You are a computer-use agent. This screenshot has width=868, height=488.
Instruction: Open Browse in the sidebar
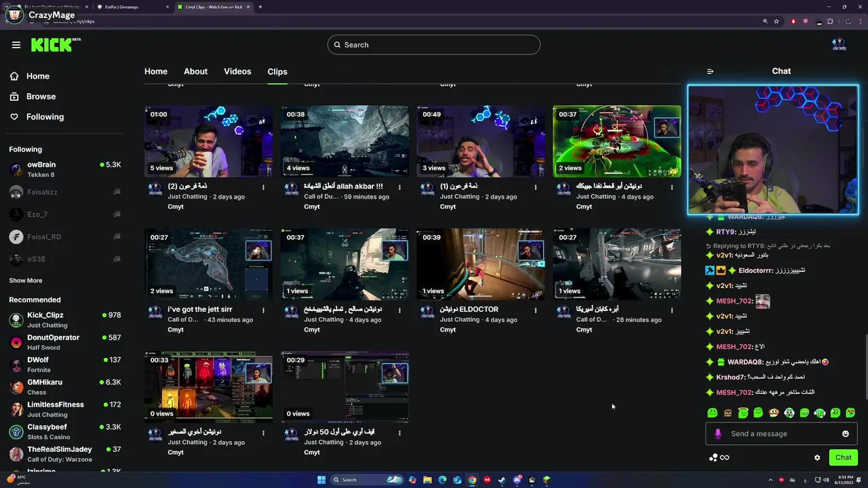(x=41, y=97)
